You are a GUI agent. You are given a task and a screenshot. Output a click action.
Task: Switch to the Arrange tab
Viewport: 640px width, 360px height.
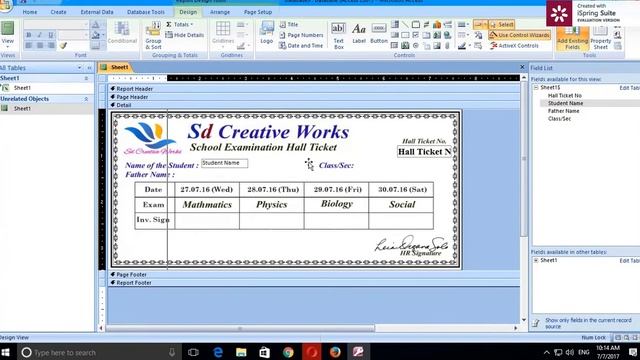tap(220, 12)
